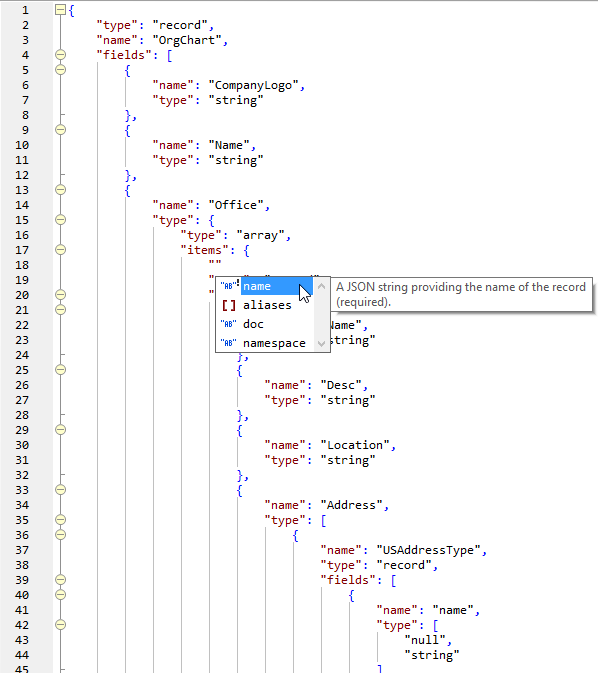This screenshot has width=598, height=673.
Task: Fold the Address type array line 35
Action: tap(61, 520)
